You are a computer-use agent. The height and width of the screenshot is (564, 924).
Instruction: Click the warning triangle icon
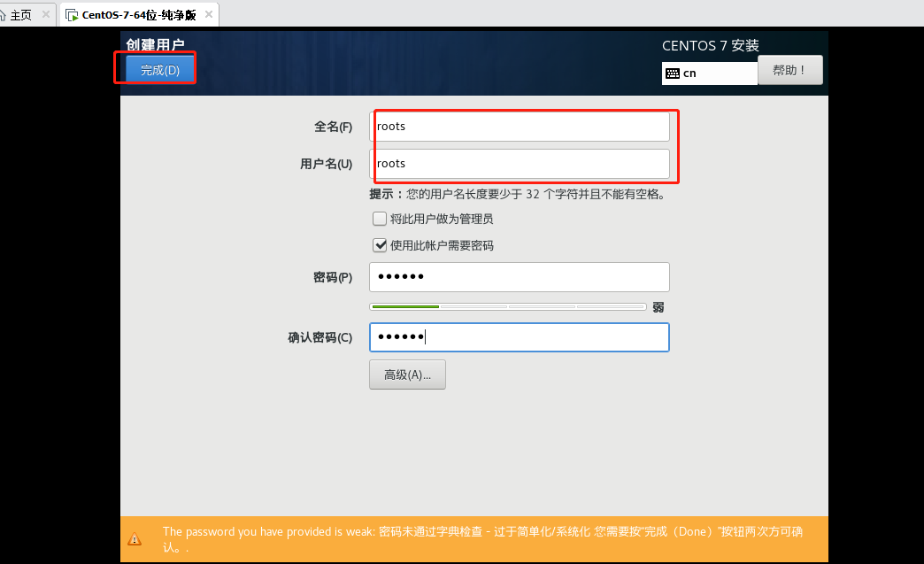tap(135, 538)
